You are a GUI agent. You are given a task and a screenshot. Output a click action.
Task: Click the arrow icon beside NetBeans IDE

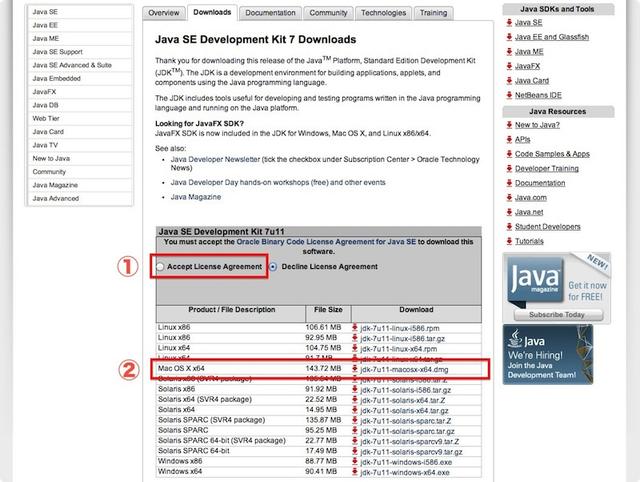509,95
